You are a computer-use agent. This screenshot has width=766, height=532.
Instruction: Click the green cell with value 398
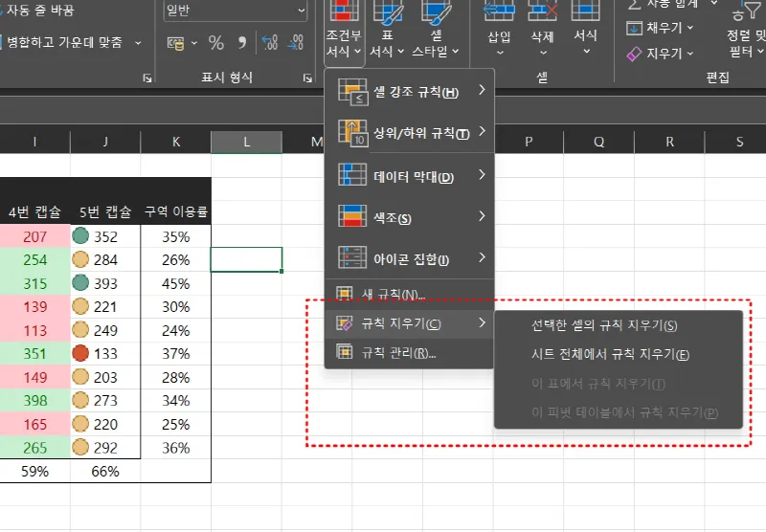[35, 400]
